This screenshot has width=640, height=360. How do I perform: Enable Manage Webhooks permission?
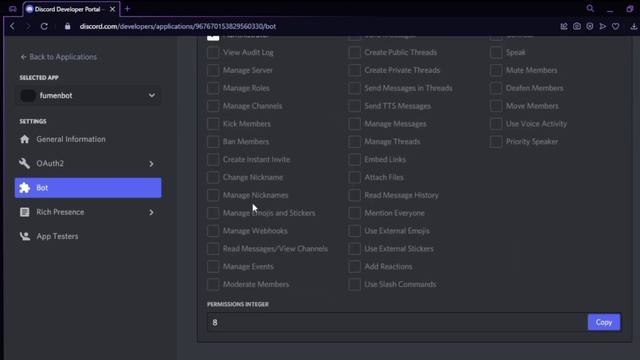[213, 231]
